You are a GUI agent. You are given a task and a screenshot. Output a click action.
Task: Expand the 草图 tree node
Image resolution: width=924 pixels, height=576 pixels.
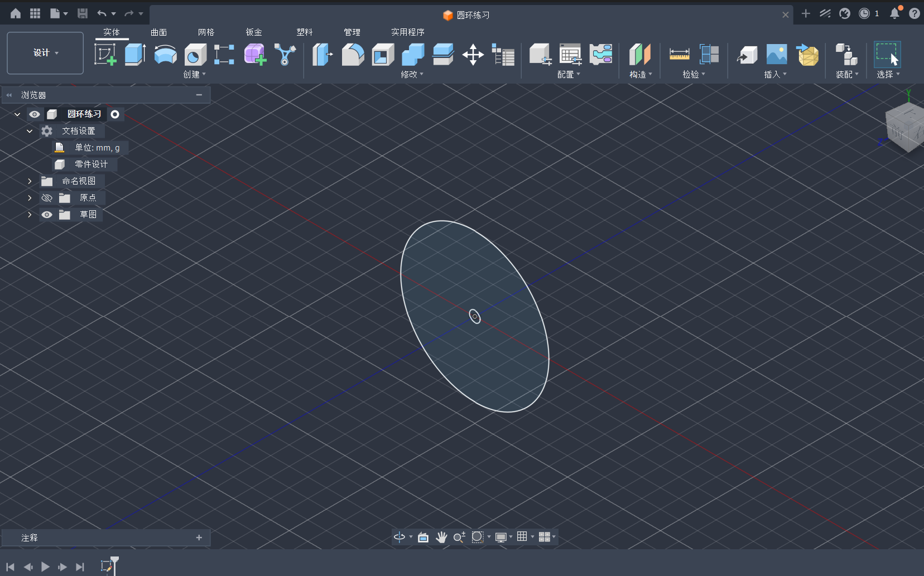pyautogui.click(x=30, y=215)
